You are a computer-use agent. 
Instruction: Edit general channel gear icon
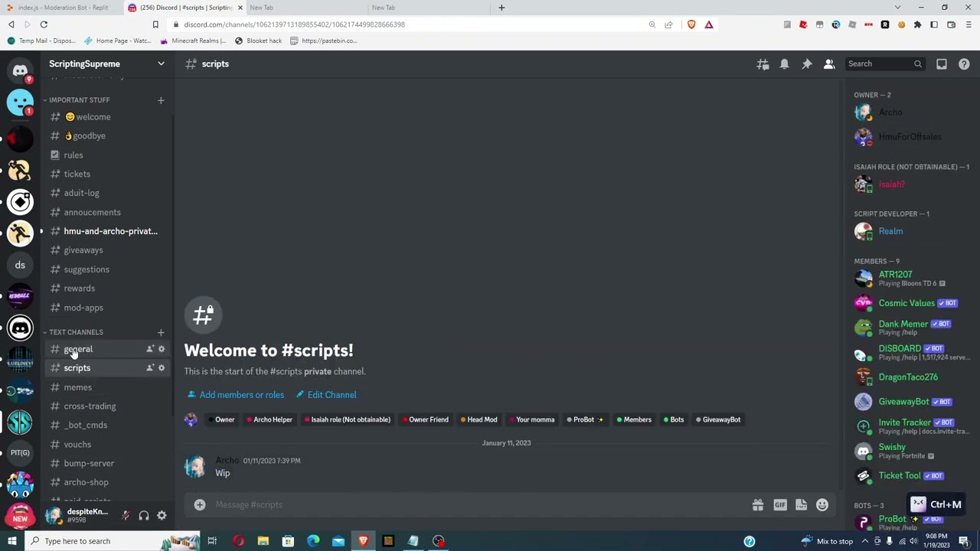[x=162, y=349]
